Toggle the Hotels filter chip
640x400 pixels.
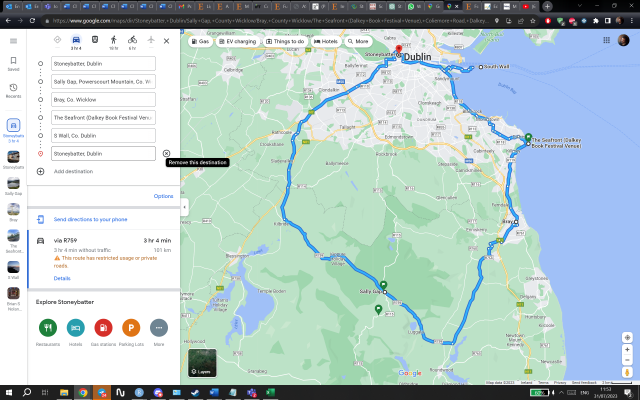click(x=326, y=41)
